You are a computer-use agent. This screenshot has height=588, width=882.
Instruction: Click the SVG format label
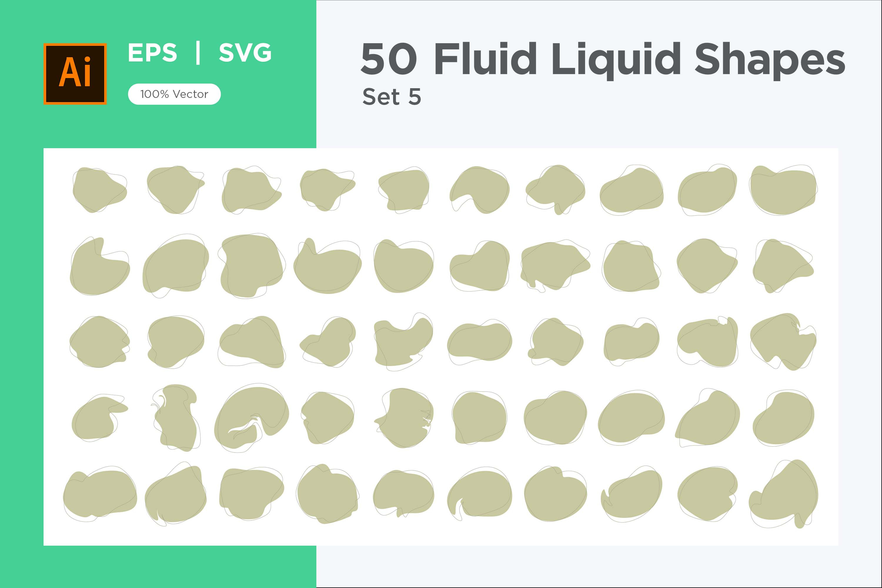245,53
